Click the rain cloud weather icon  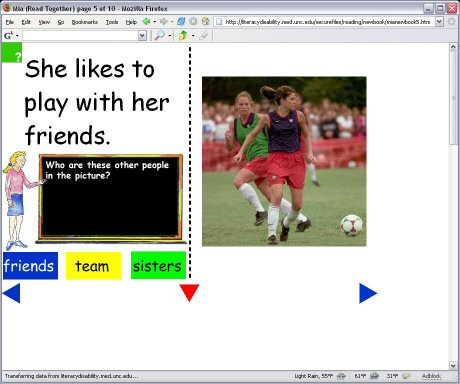pyautogui.click(x=341, y=376)
